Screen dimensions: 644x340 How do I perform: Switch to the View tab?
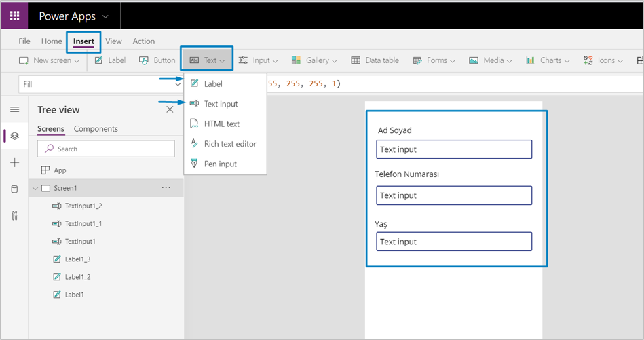[x=113, y=41]
